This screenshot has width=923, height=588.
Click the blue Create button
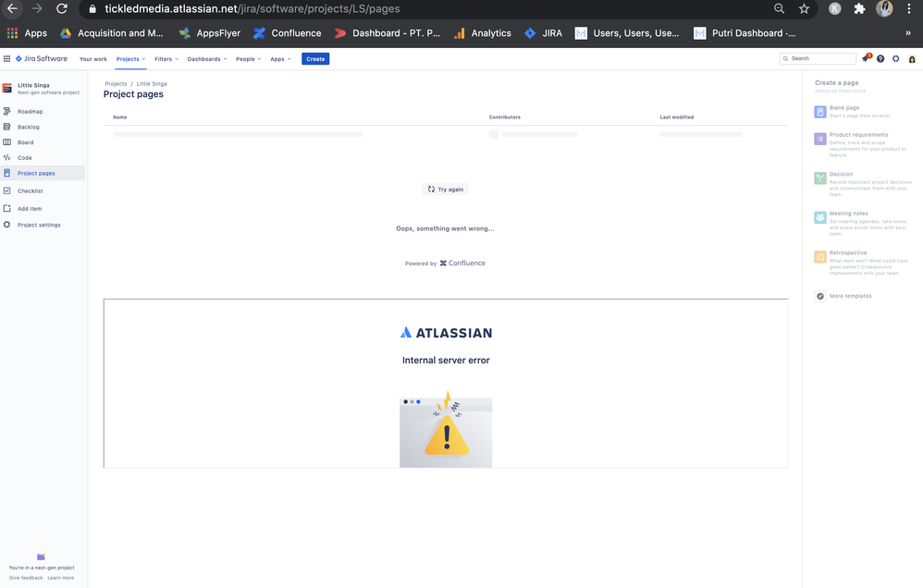(315, 59)
